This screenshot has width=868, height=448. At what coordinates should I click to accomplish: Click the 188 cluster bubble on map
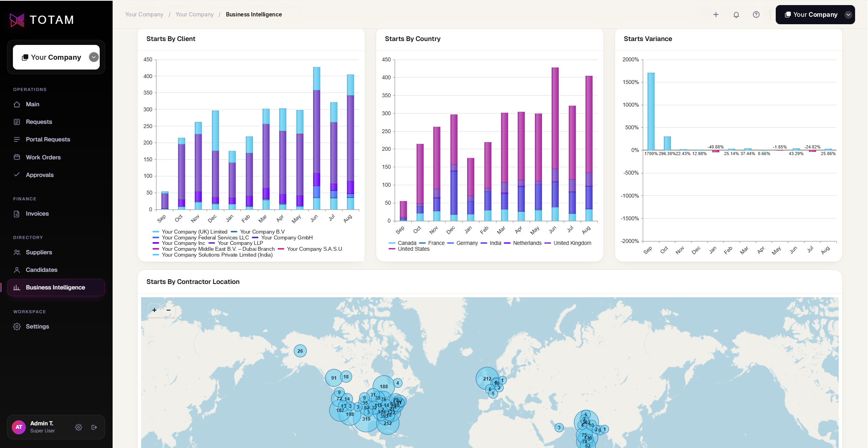tap(384, 386)
